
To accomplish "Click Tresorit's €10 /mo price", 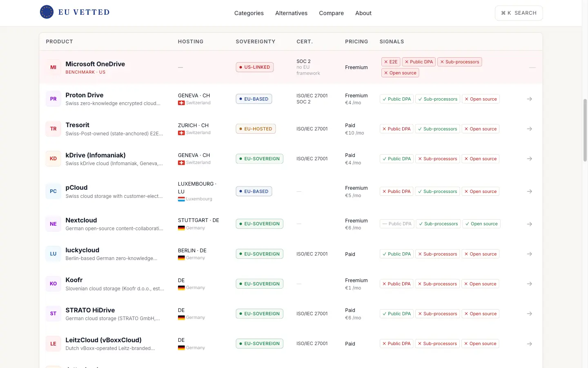I will click(x=354, y=133).
